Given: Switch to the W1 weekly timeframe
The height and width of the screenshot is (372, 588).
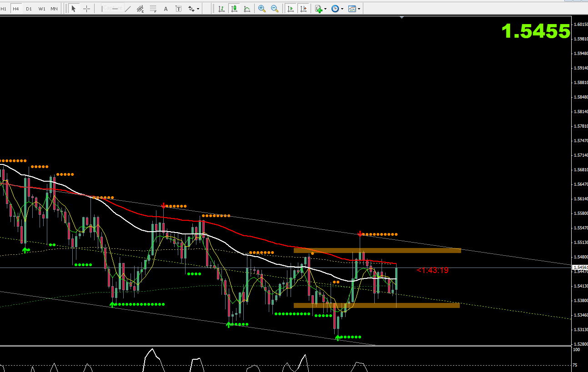Looking at the screenshot, I should [x=41, y=9].
